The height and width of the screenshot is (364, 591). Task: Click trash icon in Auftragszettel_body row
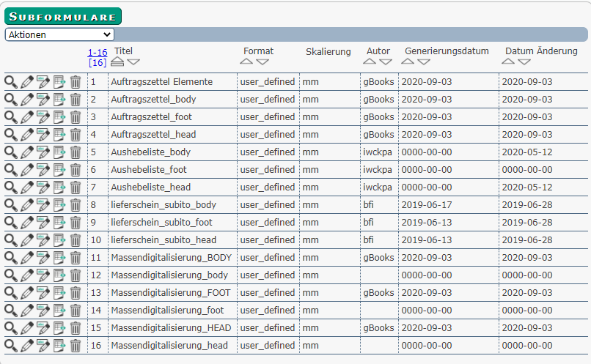[x=76, y=100]
